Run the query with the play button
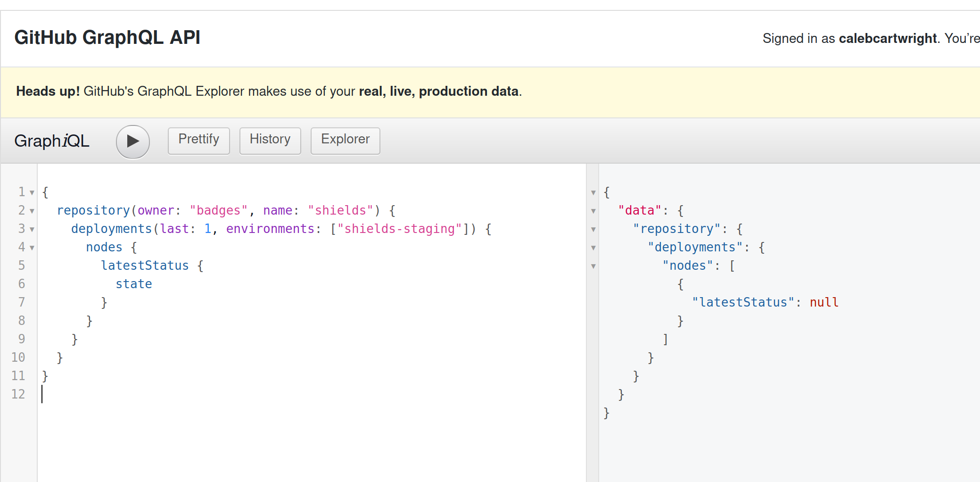This screenshot has width=980, height=482. pyautogui.click(x=133, y=141)
